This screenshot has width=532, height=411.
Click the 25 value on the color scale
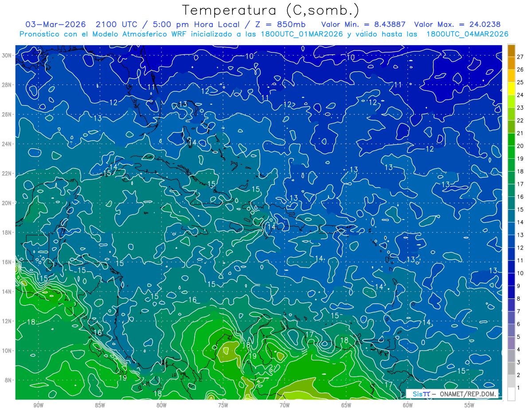520,82
